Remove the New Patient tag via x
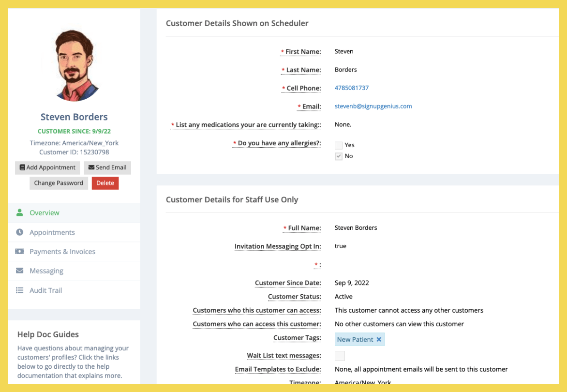 tap(379, 340)
